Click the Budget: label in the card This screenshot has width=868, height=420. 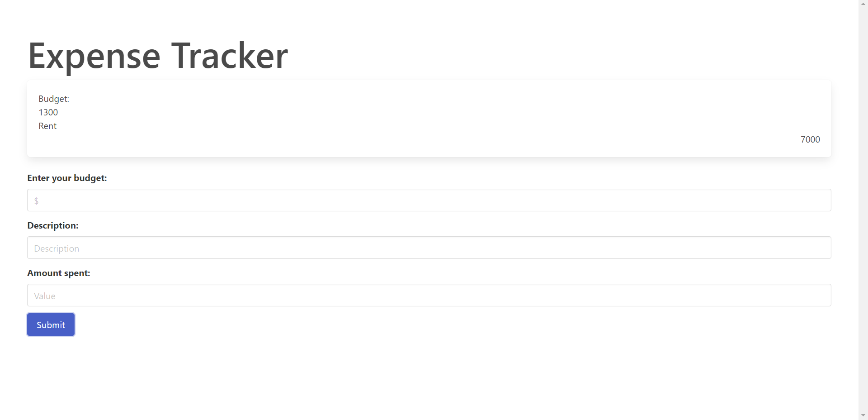54,99
